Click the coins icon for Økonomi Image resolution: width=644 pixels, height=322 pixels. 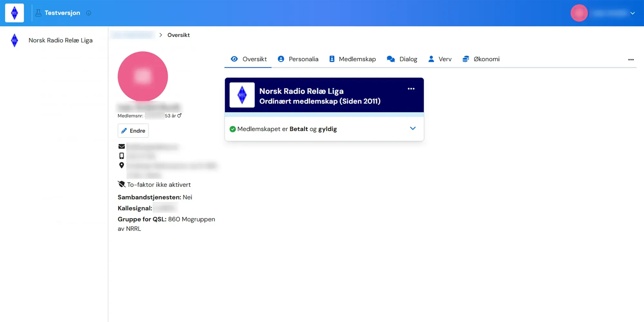point(466,59)
